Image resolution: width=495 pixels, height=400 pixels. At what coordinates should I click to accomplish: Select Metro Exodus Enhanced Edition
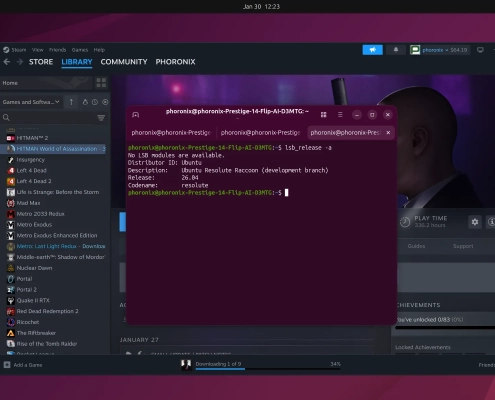click(57, 235)
